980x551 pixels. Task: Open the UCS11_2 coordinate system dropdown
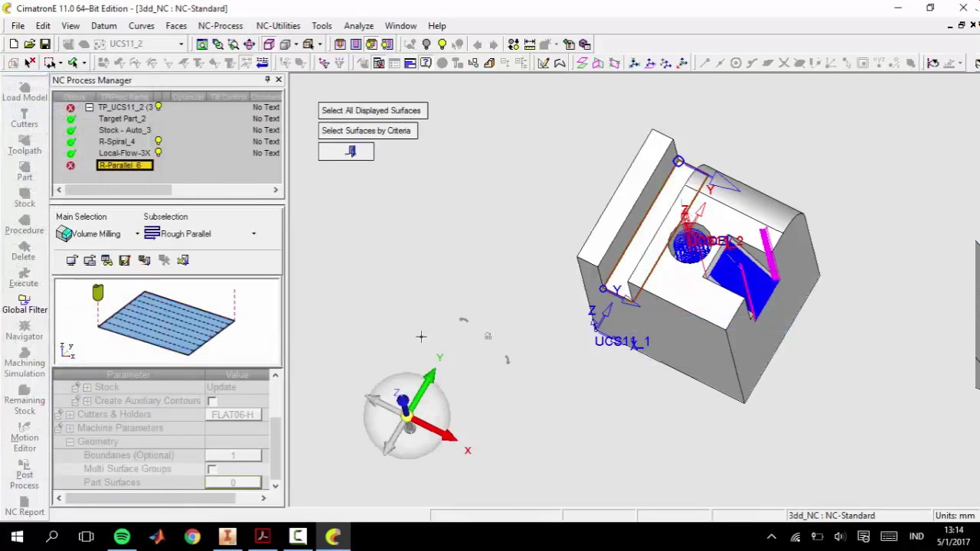[x=181, y=44]
